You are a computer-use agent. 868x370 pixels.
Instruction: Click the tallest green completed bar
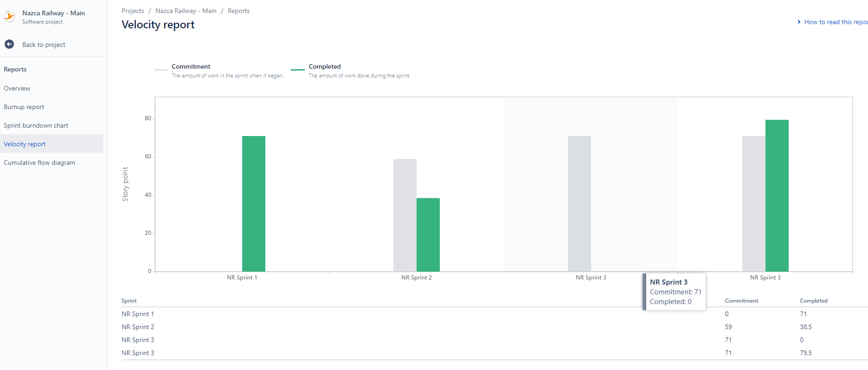(x=777, y=195)
